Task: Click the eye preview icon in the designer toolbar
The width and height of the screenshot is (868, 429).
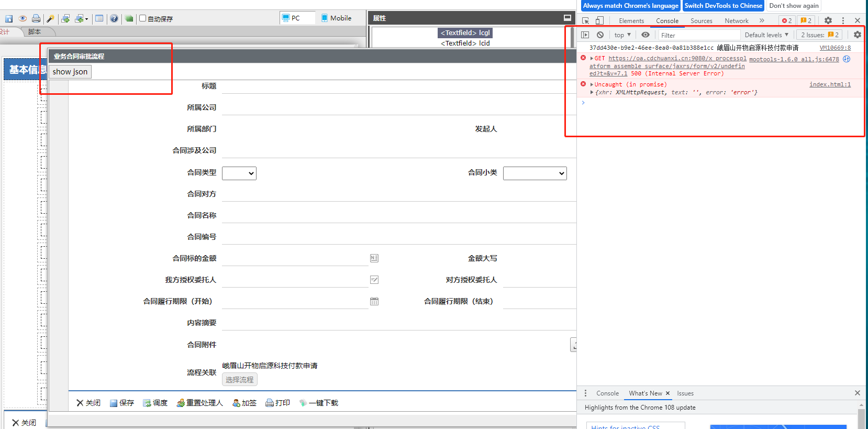Action: 23,19
